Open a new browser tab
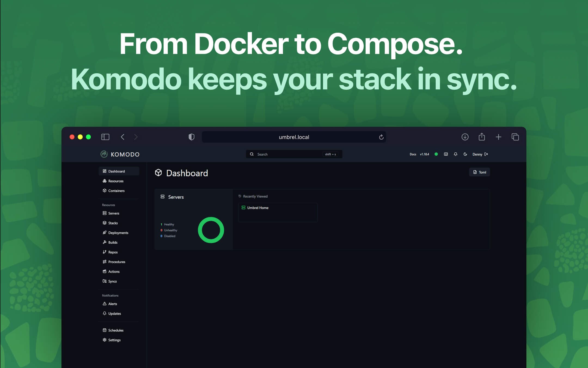Screen dimensions: 588x368 (498, 137)
